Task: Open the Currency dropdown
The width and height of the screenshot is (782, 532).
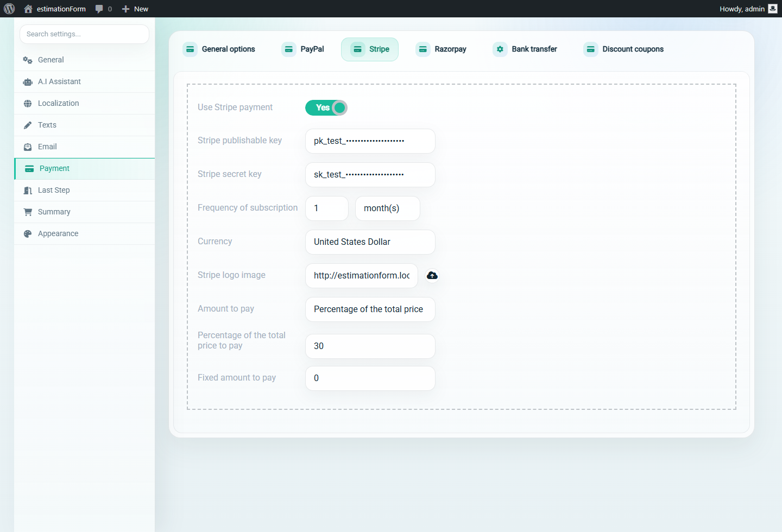Action: click(370, 242)
